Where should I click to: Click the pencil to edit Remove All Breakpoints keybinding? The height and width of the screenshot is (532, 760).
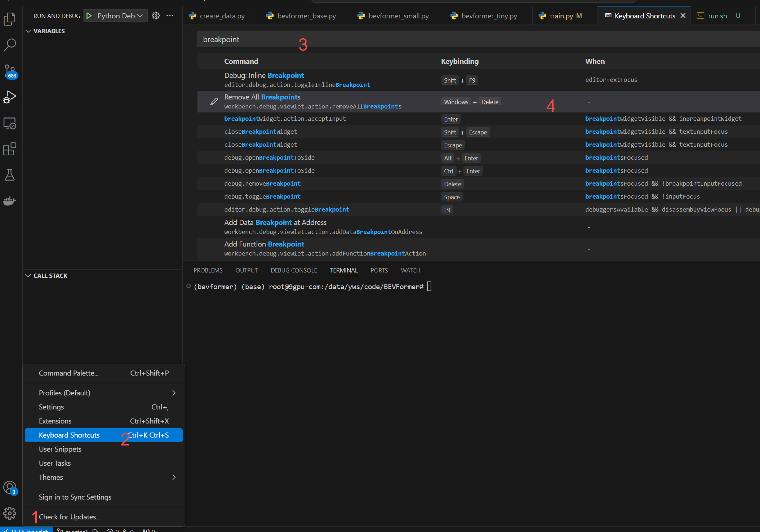[213, 101]
